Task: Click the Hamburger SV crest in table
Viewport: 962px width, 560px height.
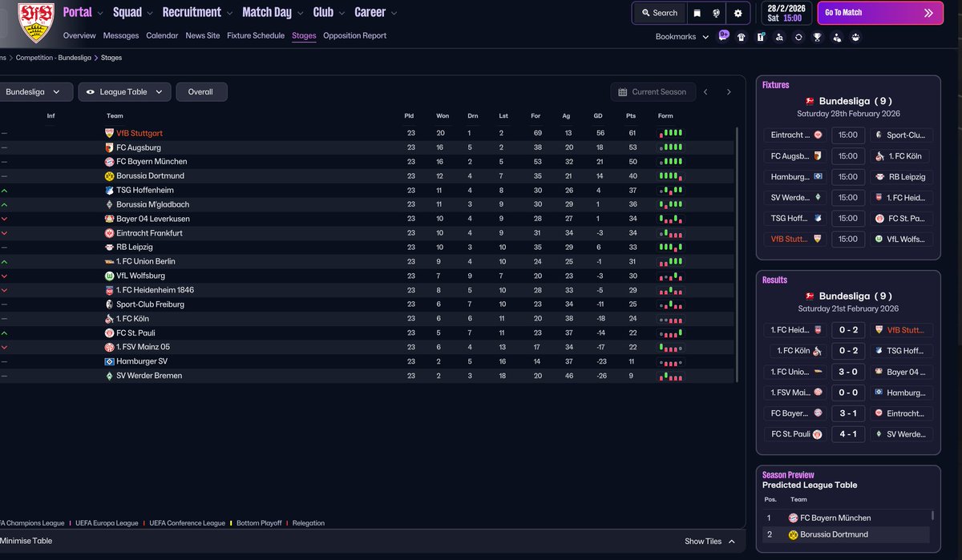Action: click(x=110, y=361)
